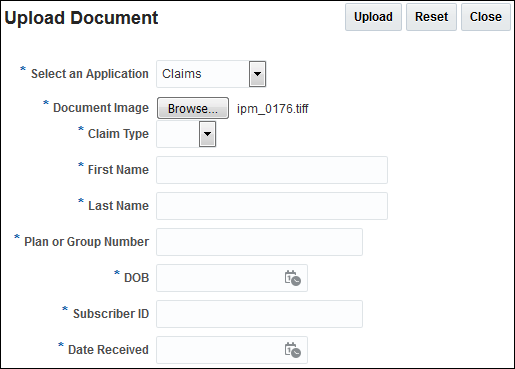Click the ipm_0176.tiff file name
515x369 pixels.
coord(273,109)
